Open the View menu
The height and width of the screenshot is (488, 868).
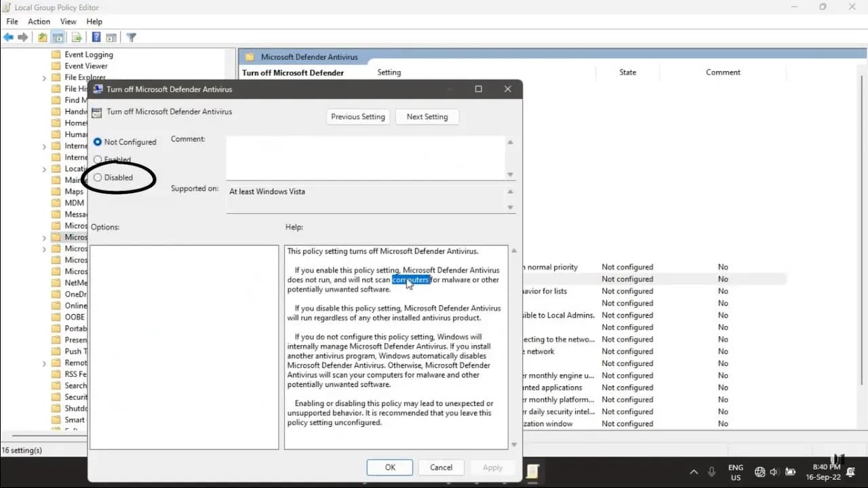68,21
